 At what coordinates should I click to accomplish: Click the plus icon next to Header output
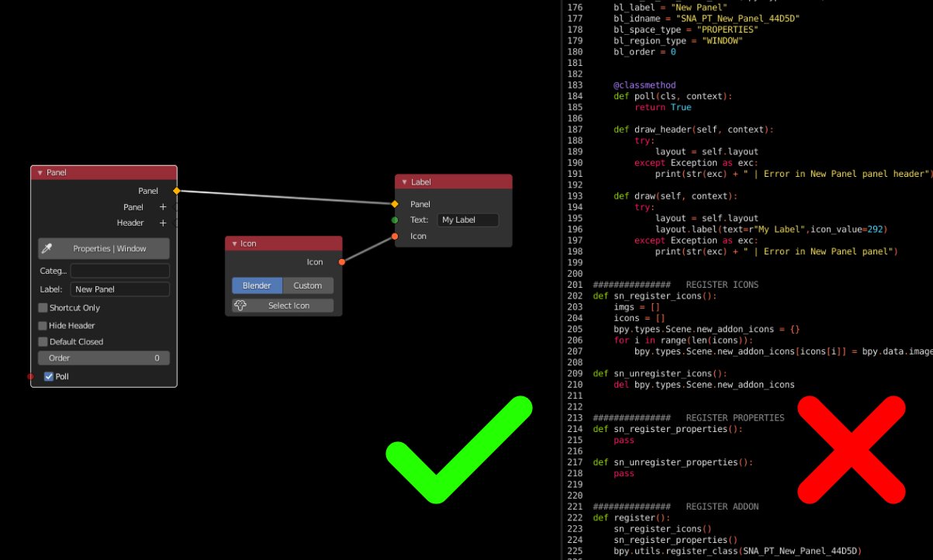(163, 223)
